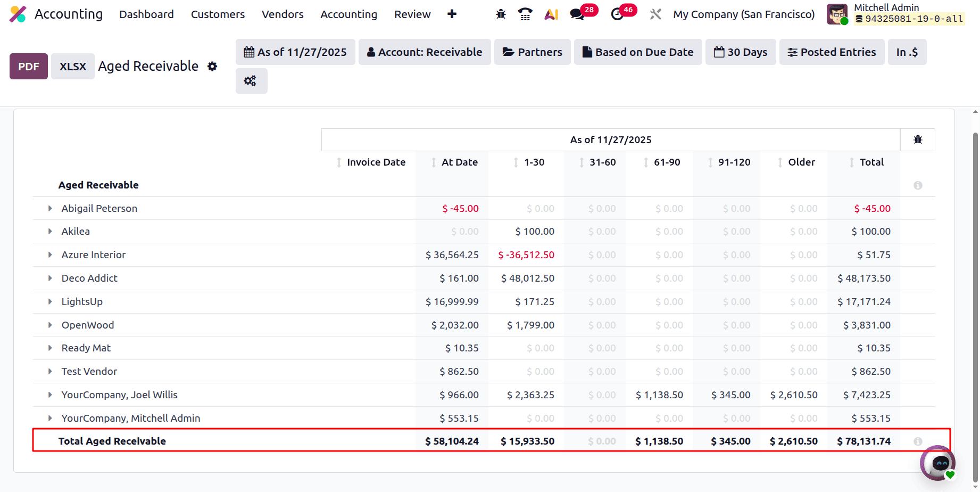Sort by the Invoice Date column arrows
The image size is (980, 492).
point(339,162)
